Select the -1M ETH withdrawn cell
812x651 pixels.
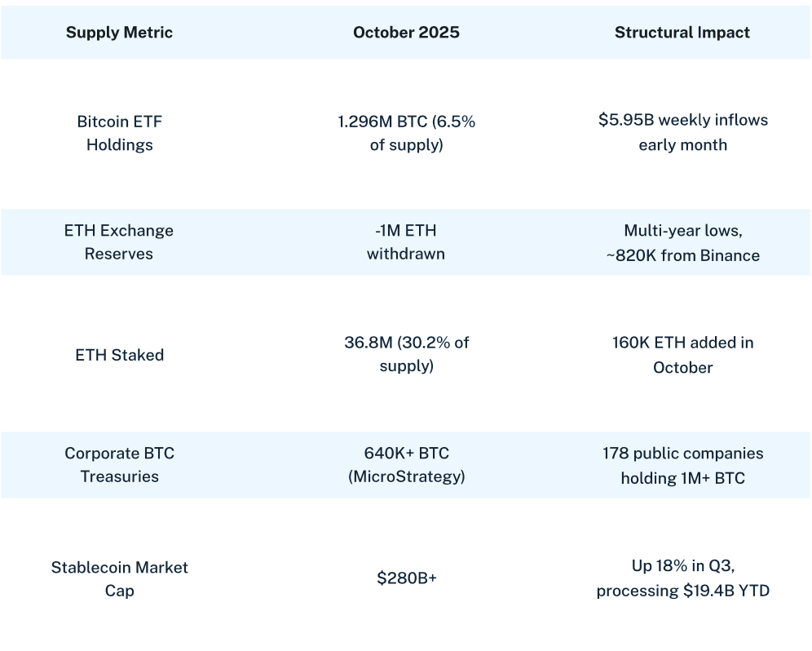[406, 242]
